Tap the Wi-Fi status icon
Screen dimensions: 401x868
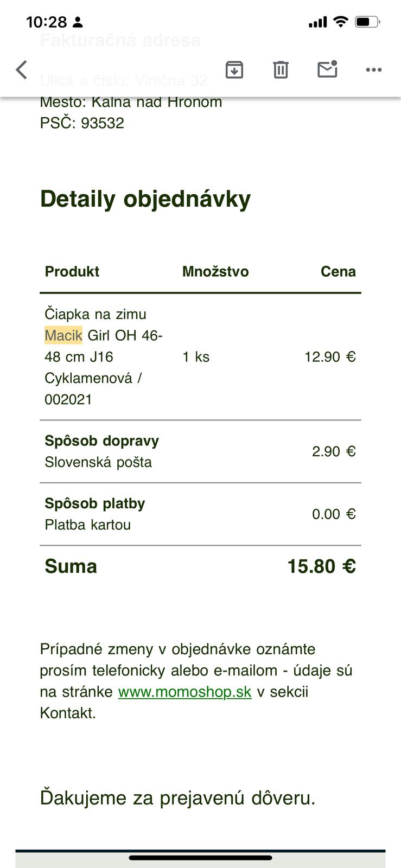[341, 22]
